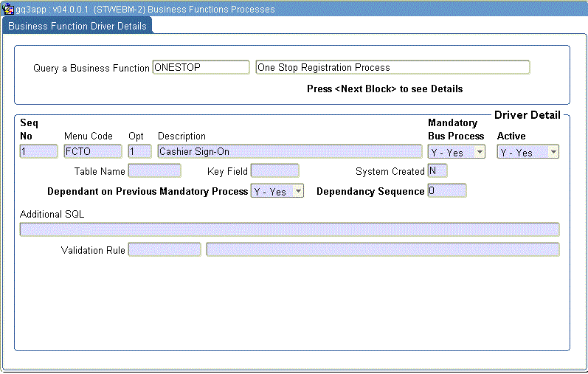Click the Seq No field containing 1
The width and height of the screenshot is (588, 374).
pyautogui.click(x=38, y=151)
